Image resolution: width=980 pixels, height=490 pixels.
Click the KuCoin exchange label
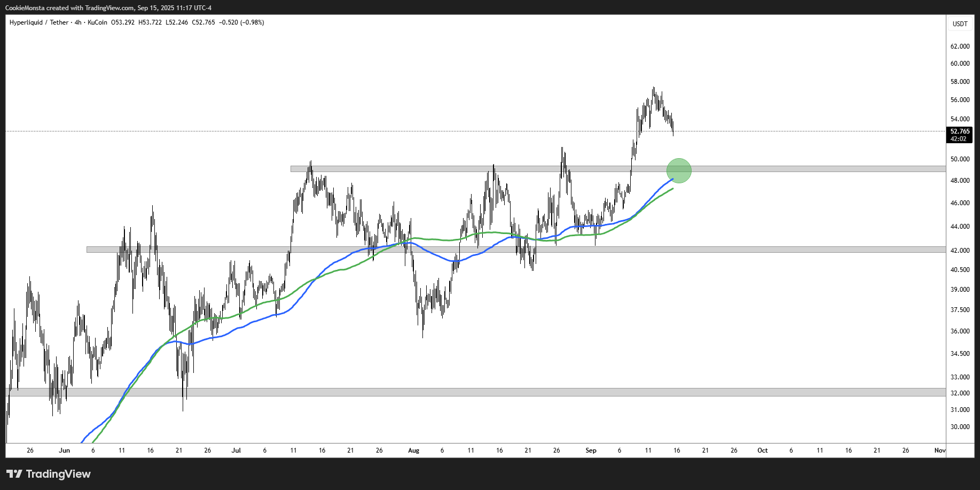[x=97, y=22]
